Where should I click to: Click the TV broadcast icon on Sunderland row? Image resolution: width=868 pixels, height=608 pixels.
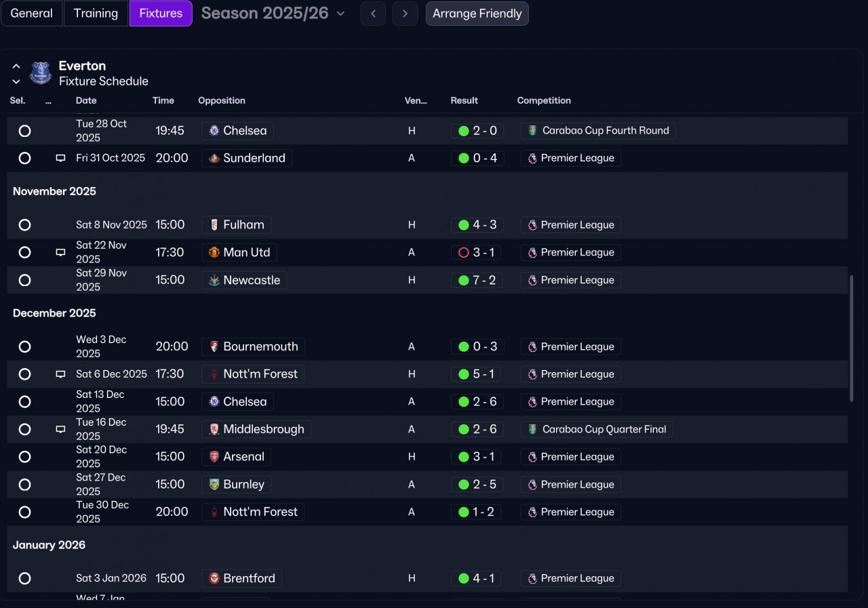(x=60, y=158)
